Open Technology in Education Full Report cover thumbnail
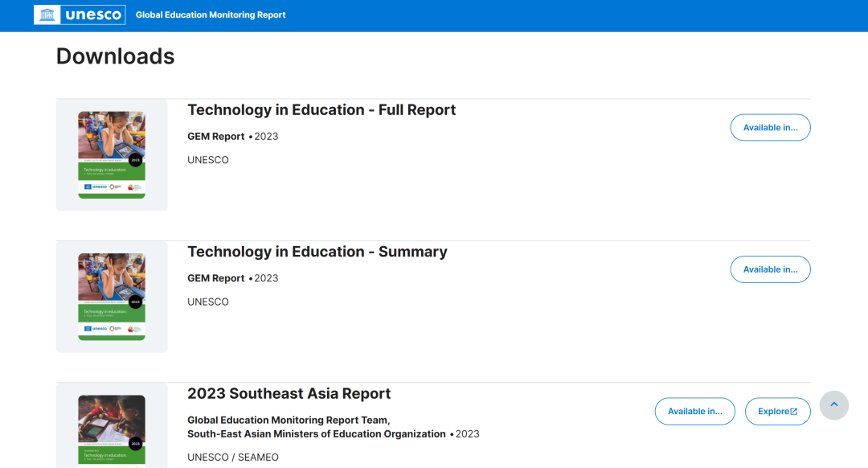 coord(112,155)
